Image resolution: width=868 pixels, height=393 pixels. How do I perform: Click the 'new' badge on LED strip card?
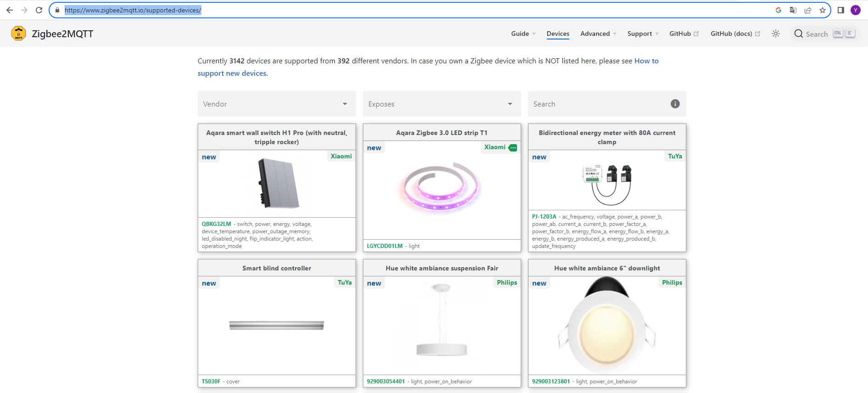[374, 148]
